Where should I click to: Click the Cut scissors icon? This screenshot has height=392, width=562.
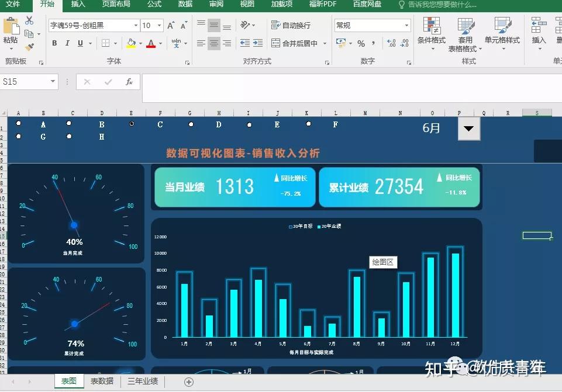29,21
